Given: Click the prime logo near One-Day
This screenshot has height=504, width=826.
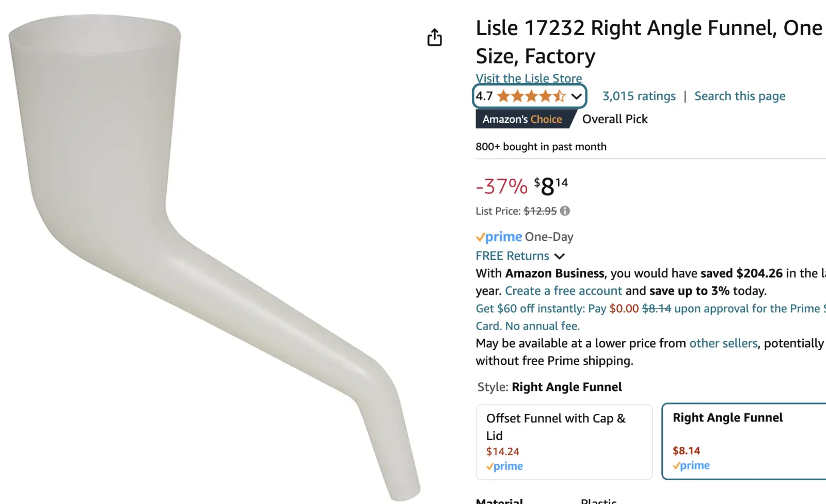Looking at the screenshot, I should point(499,237).
